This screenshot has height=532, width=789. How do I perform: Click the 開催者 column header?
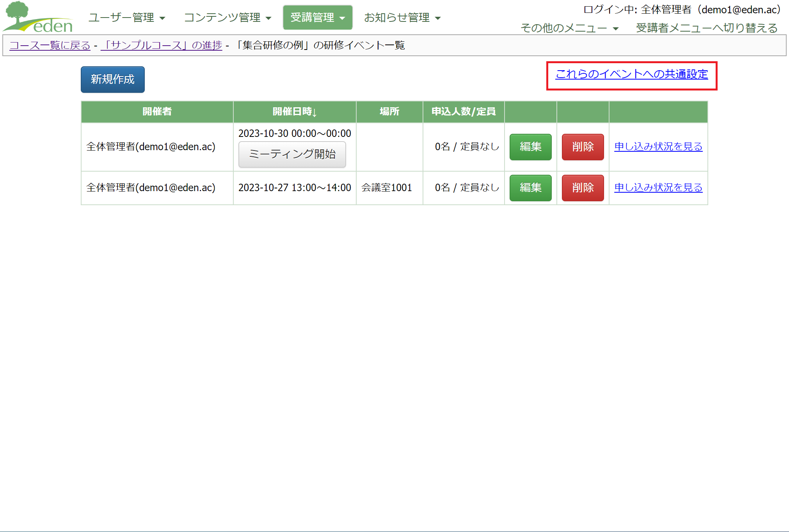[x=157, y=112]
